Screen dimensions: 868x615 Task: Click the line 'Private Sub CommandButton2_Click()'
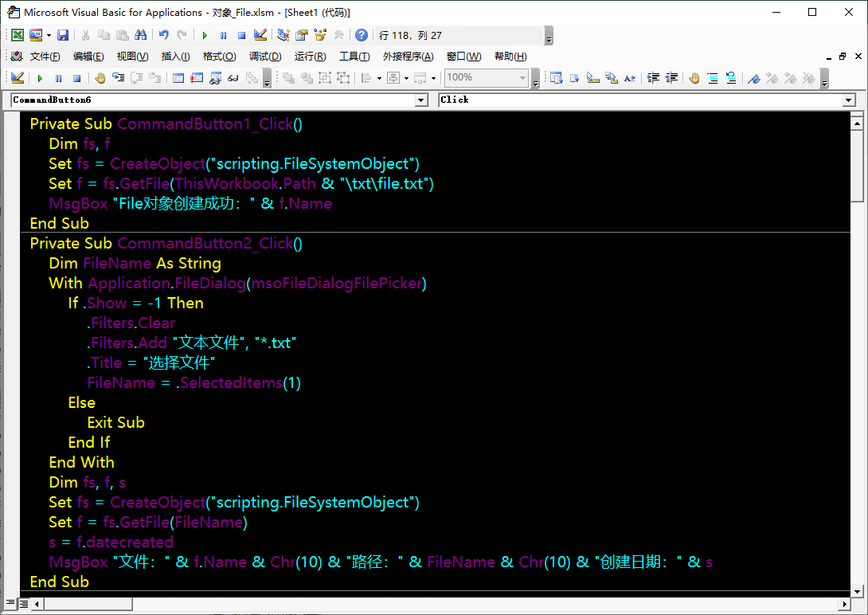(x=166, y=244)
